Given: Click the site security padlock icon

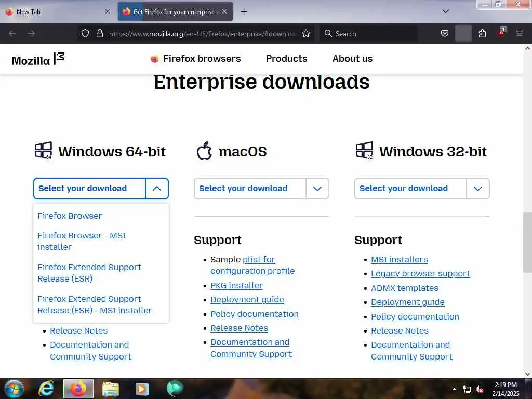Looking at the screenshot, I should [x=99, y=34].
